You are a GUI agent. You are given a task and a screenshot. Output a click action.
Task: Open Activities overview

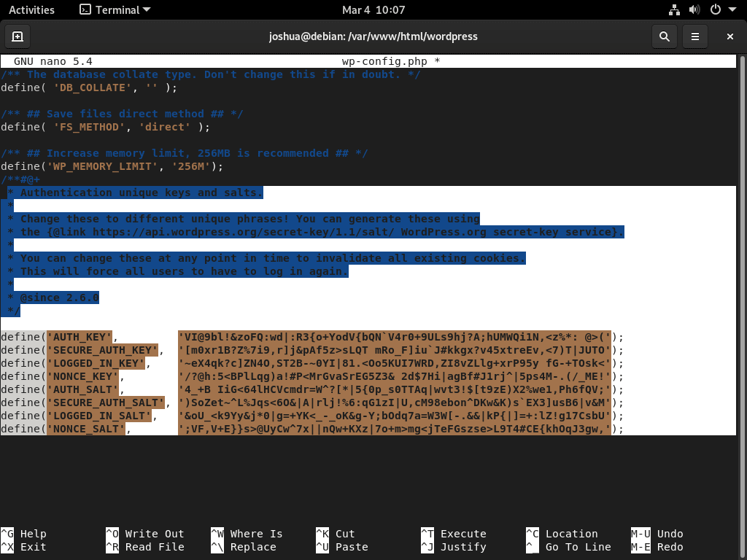[x=31, y=9]
